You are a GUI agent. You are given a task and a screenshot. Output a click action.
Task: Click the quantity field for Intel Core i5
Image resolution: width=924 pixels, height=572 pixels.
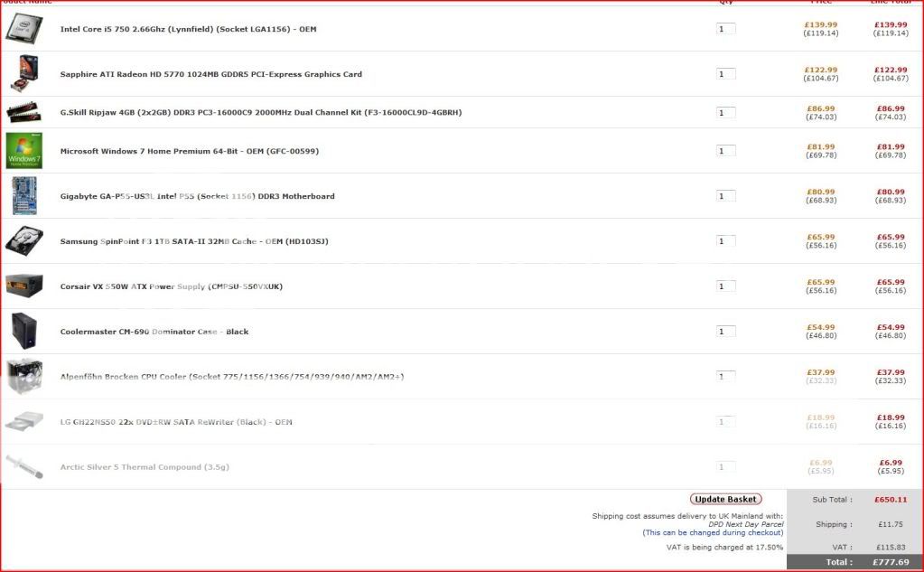[725, 29]
